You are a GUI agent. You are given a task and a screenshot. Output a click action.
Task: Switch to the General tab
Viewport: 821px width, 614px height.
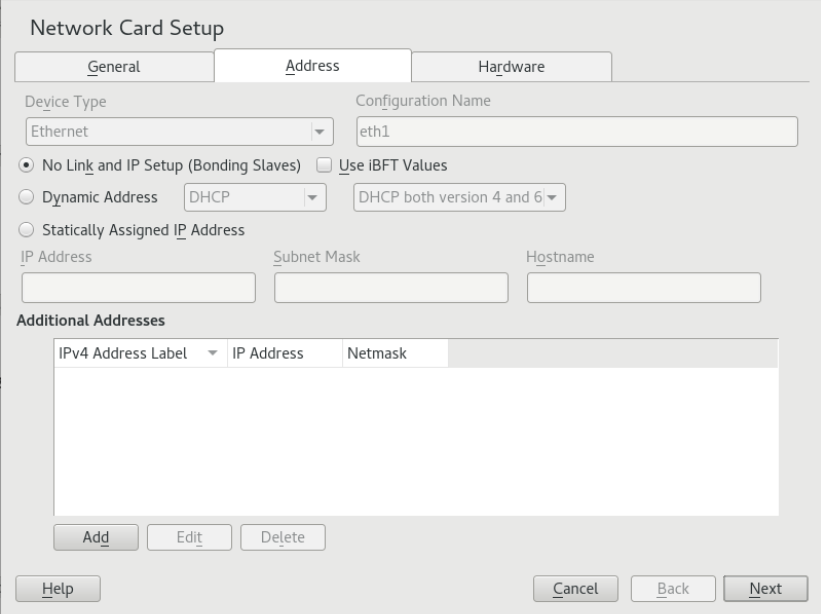(113, 67)
